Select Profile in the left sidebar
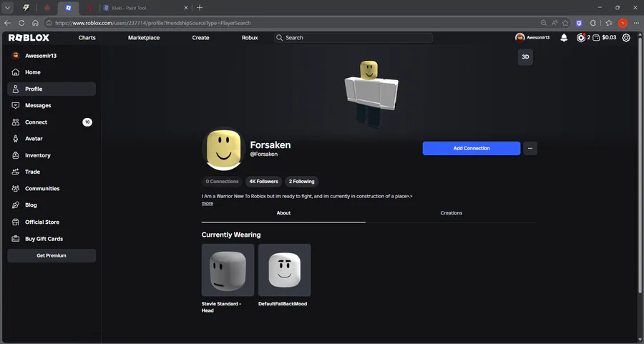The height and width of the screenshot is (344, 644). pos(52,89)
